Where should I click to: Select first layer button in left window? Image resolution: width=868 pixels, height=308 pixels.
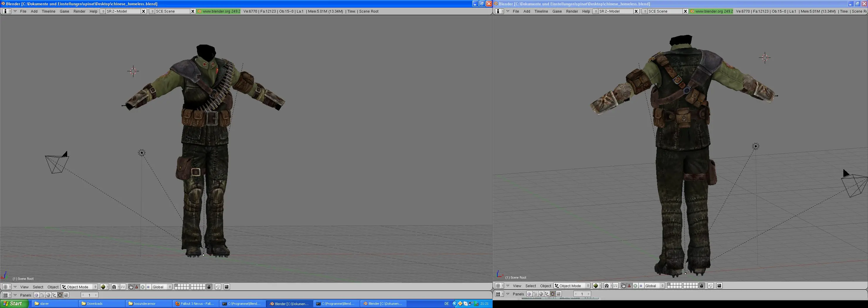(176, 285)
